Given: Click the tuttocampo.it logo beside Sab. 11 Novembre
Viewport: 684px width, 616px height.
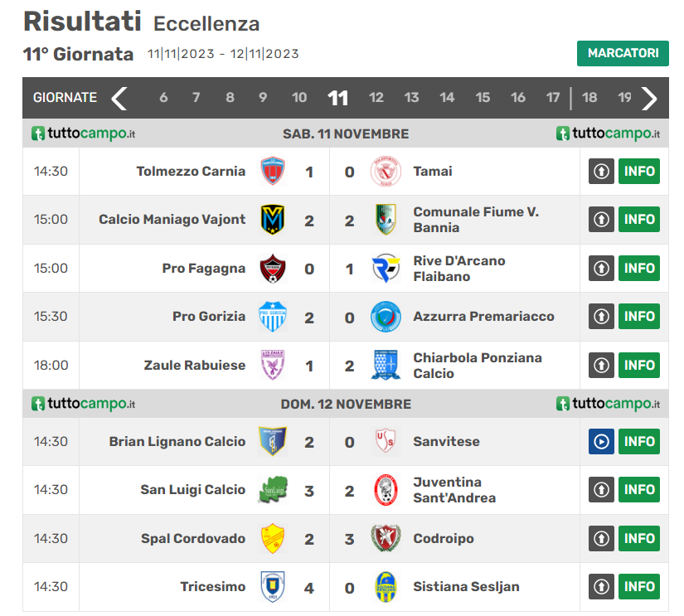Looking at the screenshot, I should coord(83,133).
